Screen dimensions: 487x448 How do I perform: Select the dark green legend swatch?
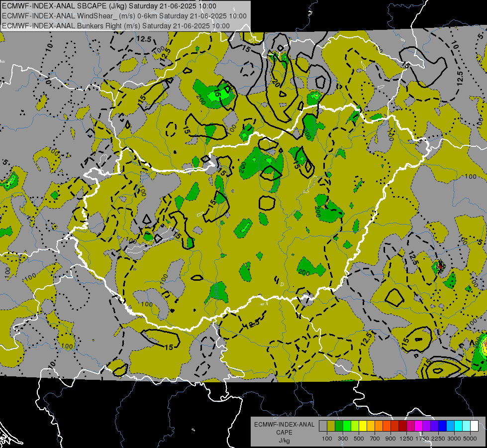pyautogui.click(x=339, y=426)
